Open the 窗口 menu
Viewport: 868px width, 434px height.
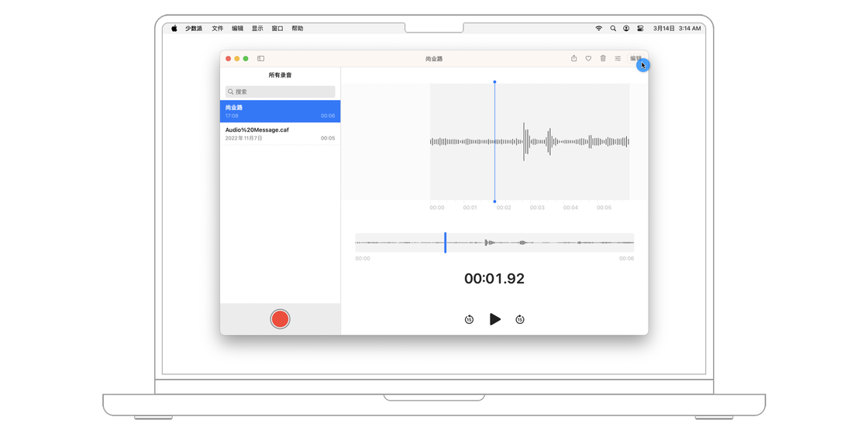point(277,28)
